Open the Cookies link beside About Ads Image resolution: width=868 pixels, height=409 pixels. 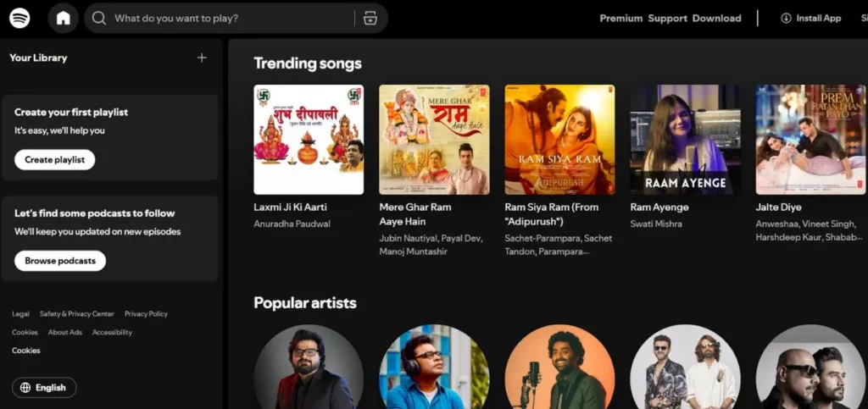point(25,332)
